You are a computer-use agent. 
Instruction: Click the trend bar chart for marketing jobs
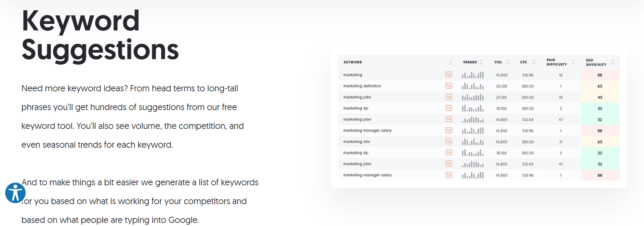tap(473, 97)
